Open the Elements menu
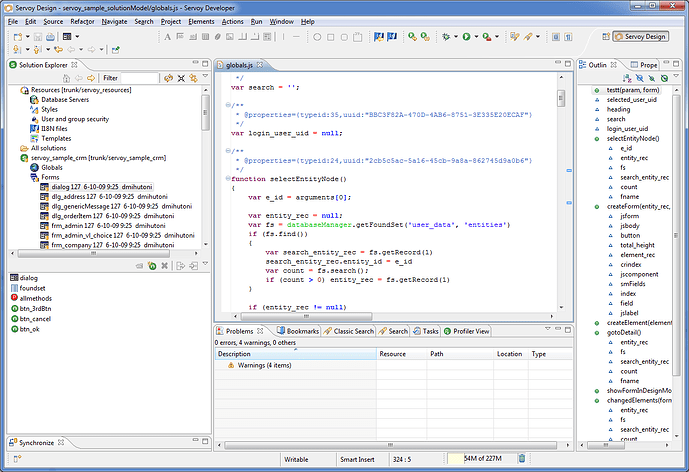 point(201,22)
